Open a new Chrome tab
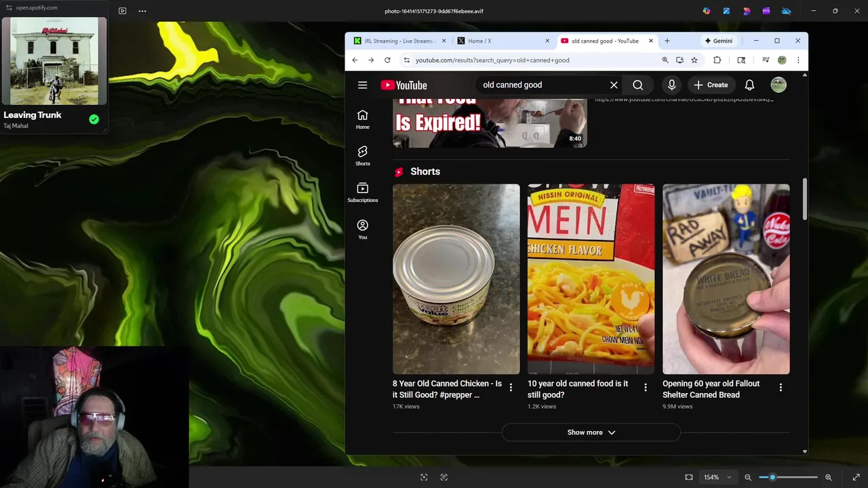Image resolution: width=868 pixels, height=488 pixels. pyautogui.click(x=667, y=41)
